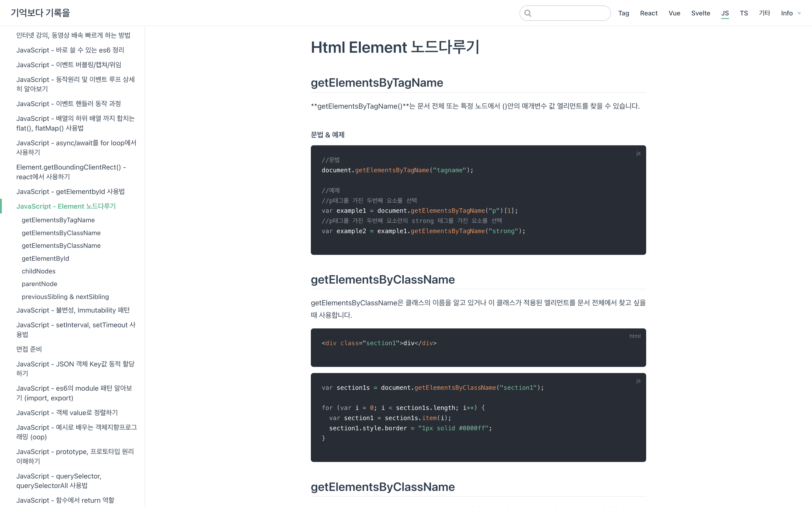Jump to childNodes sidebar sub-item
Screen dimensions: 812x507
click(39, 271)
